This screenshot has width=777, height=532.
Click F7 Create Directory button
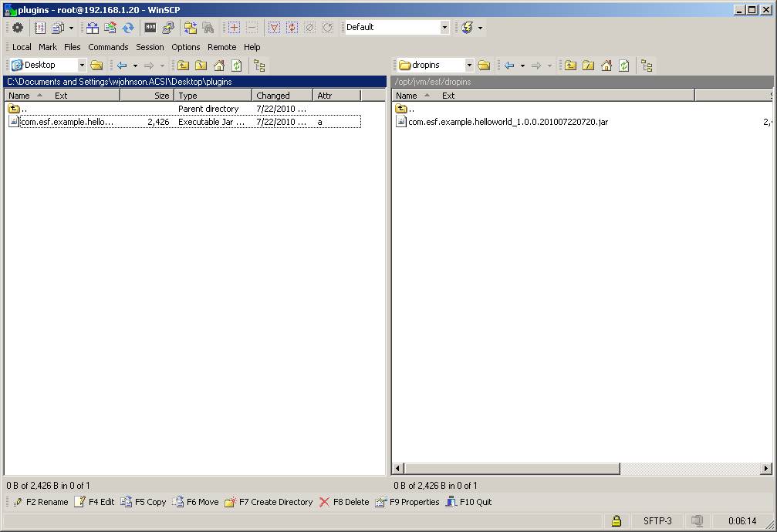click(269, 502)
